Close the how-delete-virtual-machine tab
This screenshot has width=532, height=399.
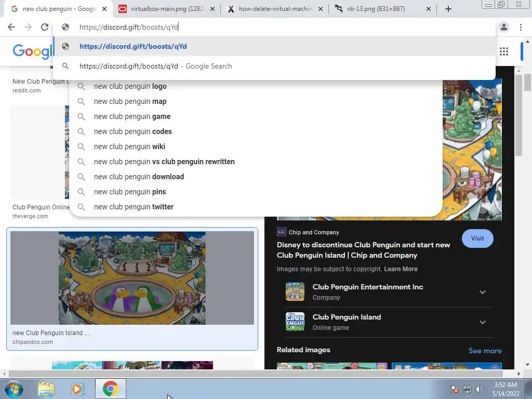[x=320, y=9]
